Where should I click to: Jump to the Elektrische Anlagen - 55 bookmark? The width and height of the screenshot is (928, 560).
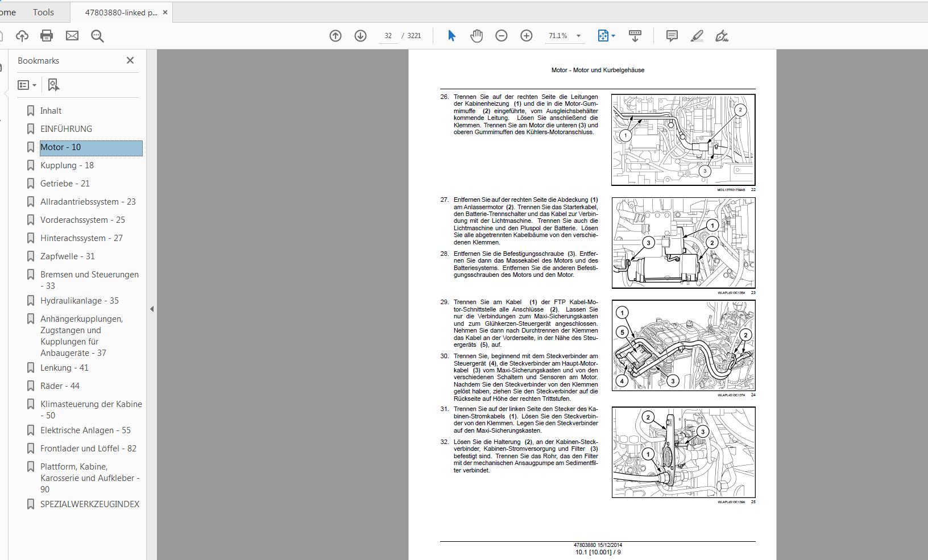tap(85, 430)
